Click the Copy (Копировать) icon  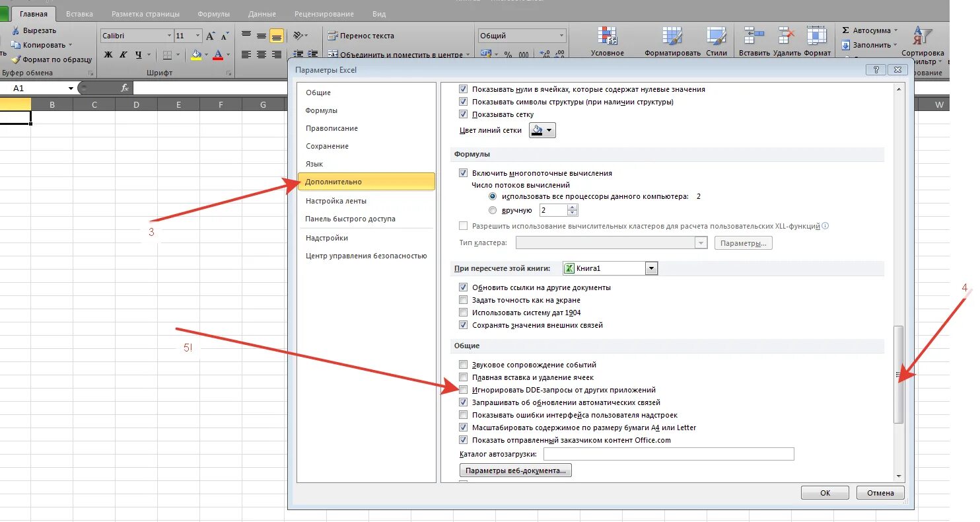[16, 45]
